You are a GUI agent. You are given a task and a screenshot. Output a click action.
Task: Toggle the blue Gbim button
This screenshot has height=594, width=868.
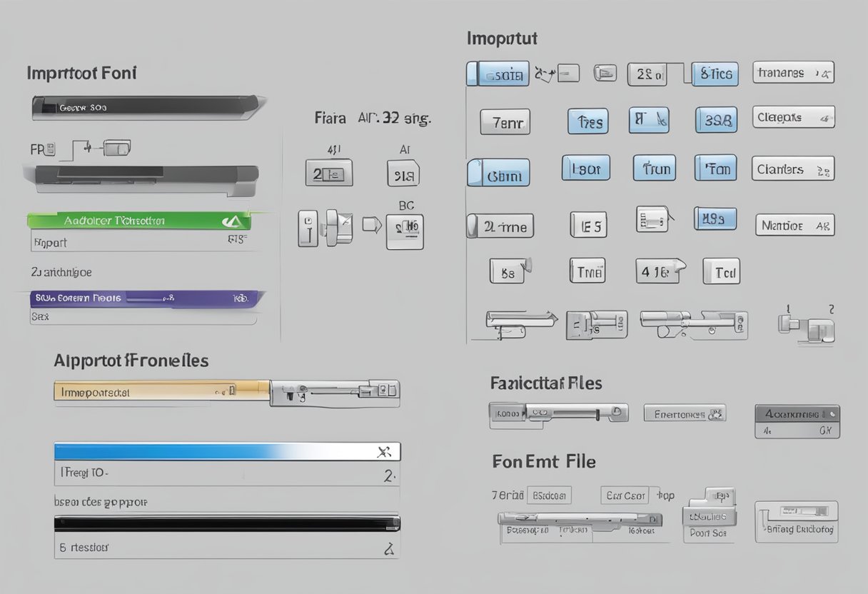[x=499, y=173]
